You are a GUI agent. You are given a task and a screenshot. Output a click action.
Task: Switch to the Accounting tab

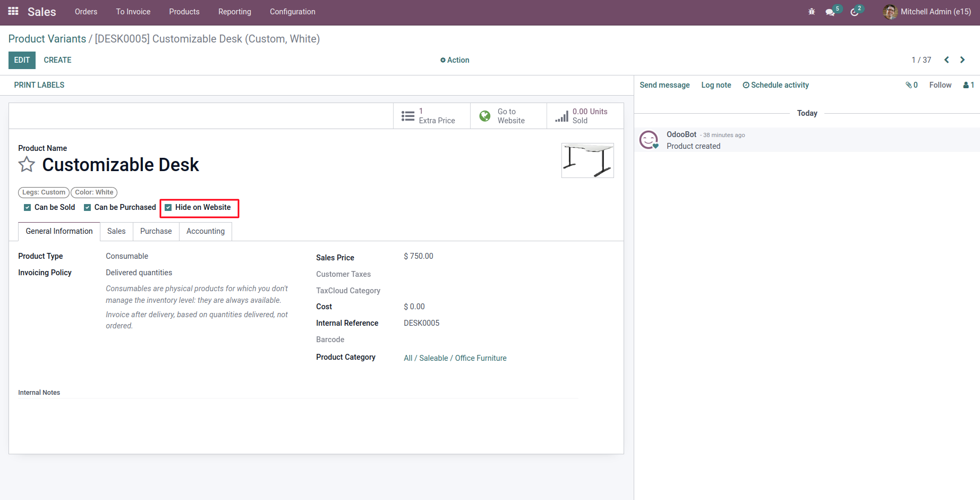tap(206, 231)
